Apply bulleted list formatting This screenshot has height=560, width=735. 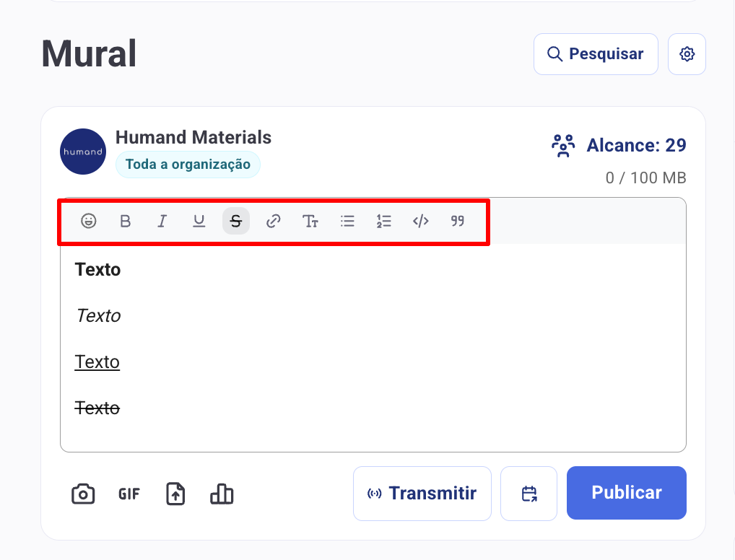(x=347, y=221)
